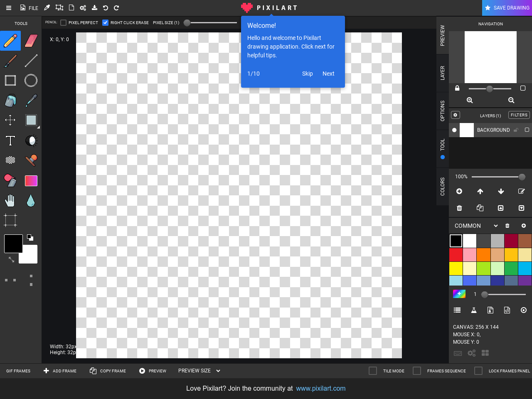Viewport: 532px width, 399px height.
Task: Select the Line tool
Action: pos(31,61)
